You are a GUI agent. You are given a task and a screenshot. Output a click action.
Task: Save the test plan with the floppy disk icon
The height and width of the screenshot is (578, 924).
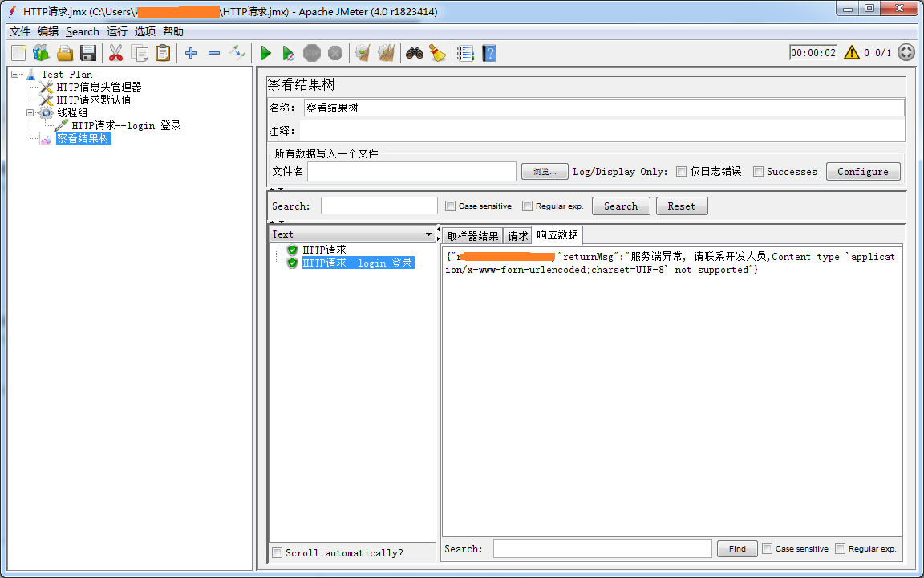[x=88, y=53]
